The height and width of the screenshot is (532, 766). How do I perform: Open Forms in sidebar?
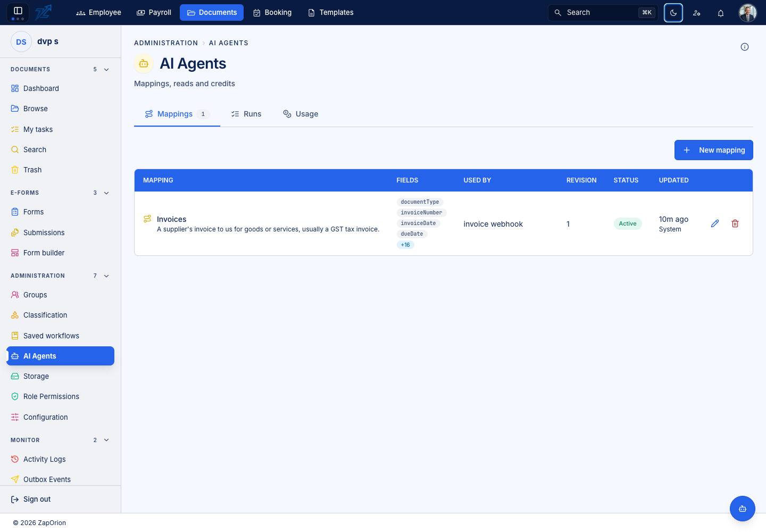pyautogui.click(x=60, y=212)
